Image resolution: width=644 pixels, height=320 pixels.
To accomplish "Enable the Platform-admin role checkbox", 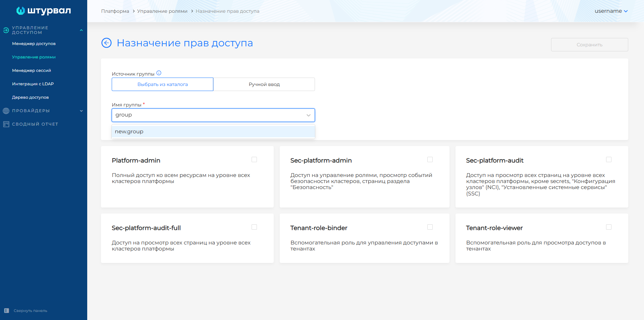I will [254, 159].
